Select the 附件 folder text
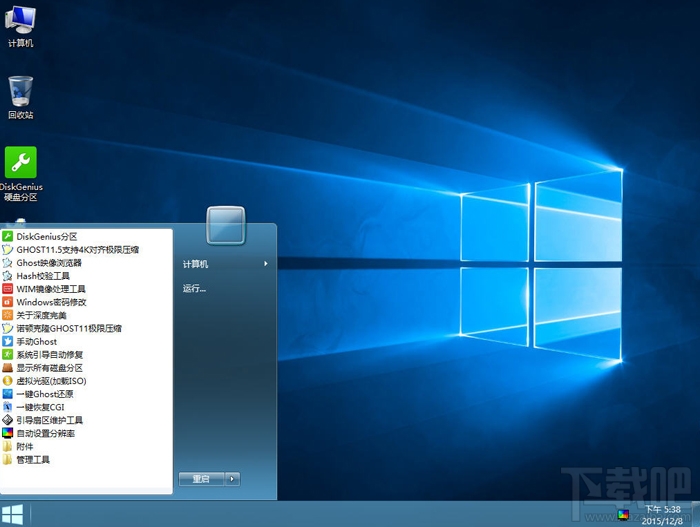Screen dimensions: 700x527 tap(25, 446)
